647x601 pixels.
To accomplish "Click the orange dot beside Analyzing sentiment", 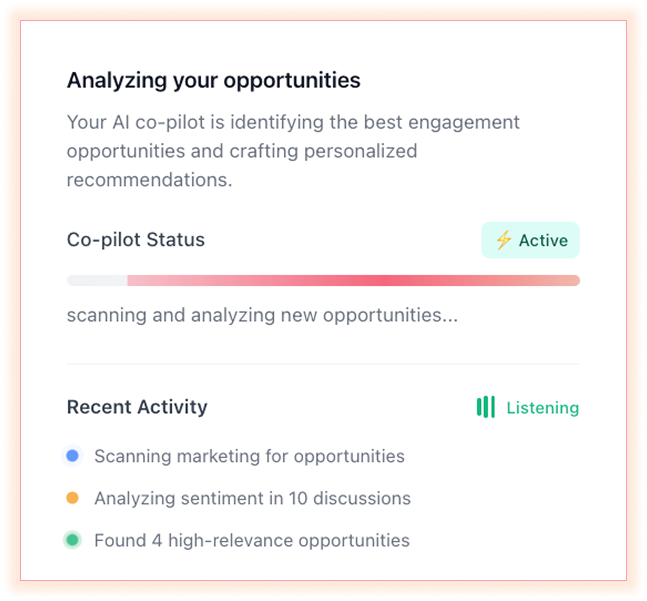I will point(72,498).
